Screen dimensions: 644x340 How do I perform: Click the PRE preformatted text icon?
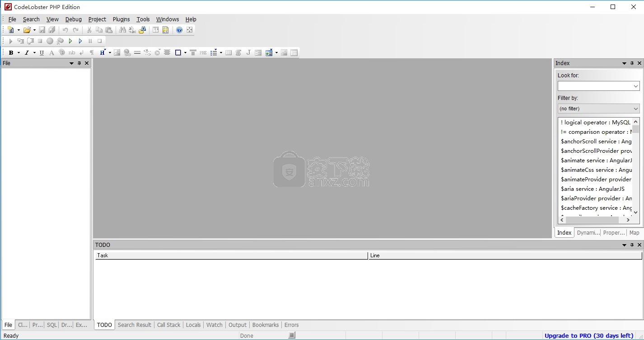(x=203, y=52)
